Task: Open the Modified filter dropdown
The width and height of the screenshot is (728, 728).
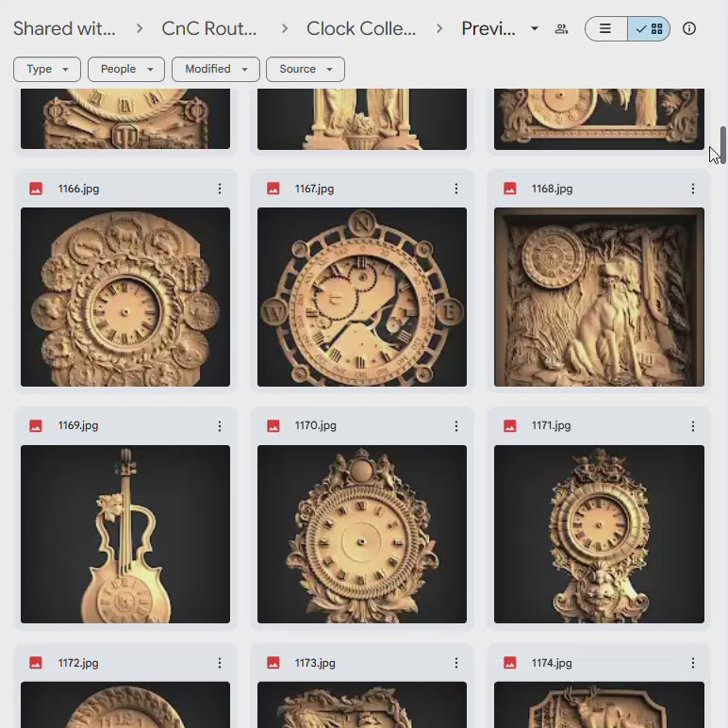Action: coord(216,69)
